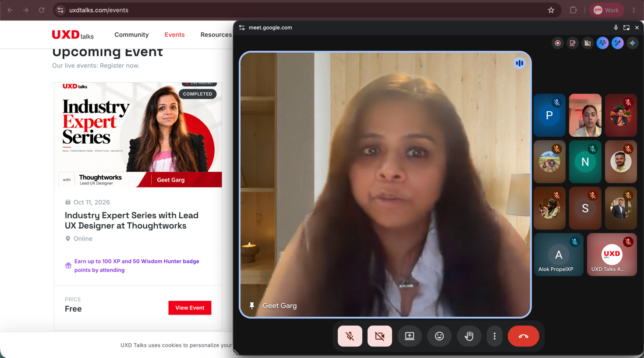Click the recording indicator icon in Meet

(x=558, y=43)
